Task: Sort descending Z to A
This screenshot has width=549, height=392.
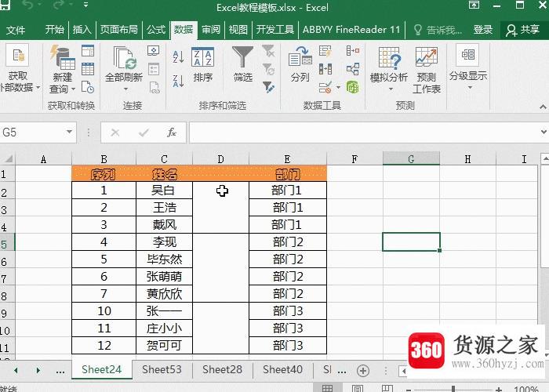Action: pos(178,81)
